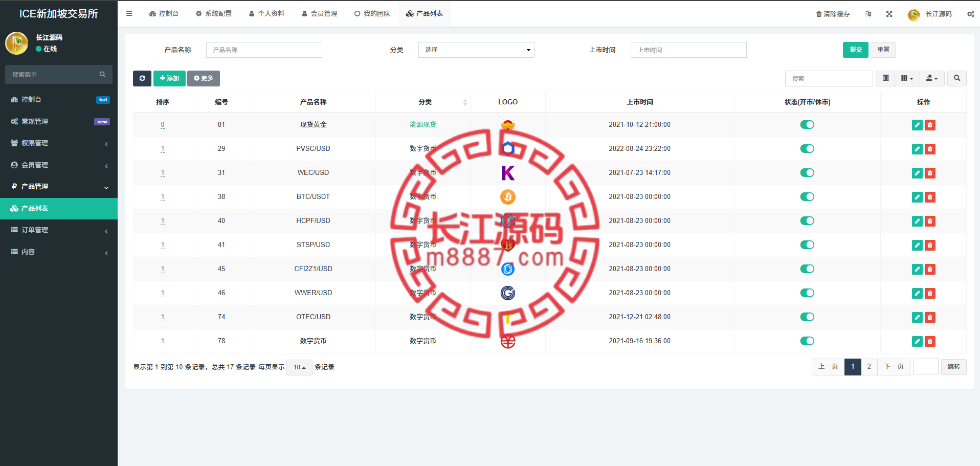
Task: Open the columns visibility dropdown
Action: pyautogui.click(x=907, y=78)
